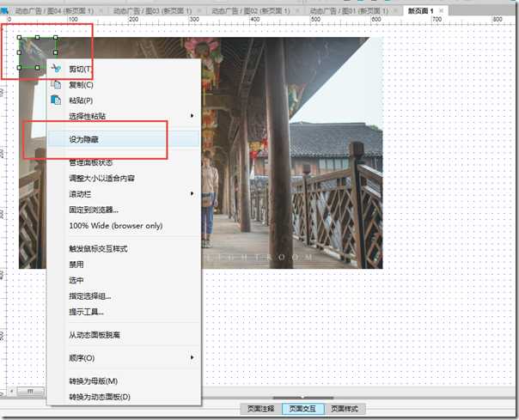Image resolution: width=519 pixels, height=420 pixels.
Task: Open 管理面板状态 from the menu
Action: tap(124, 162)
